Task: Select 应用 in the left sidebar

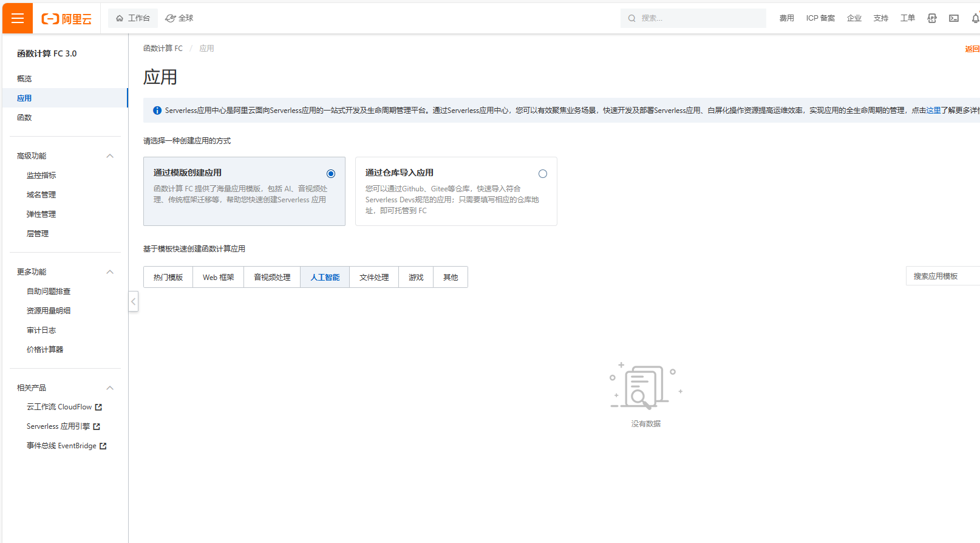Action: [x=65, y=98]
